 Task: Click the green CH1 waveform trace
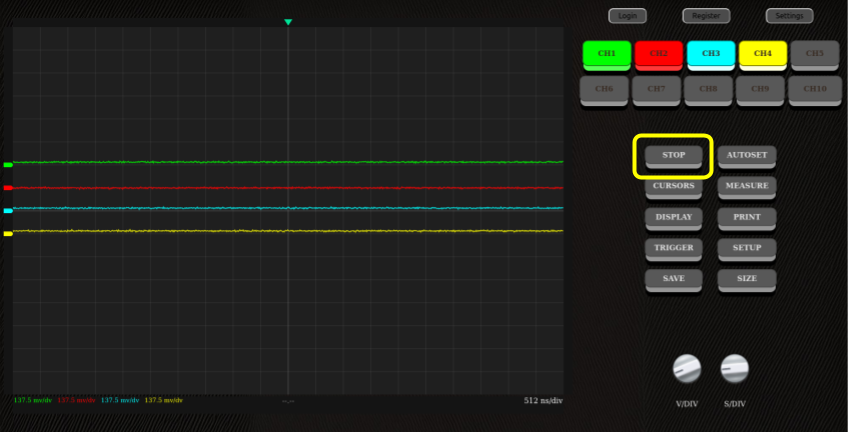288,162
